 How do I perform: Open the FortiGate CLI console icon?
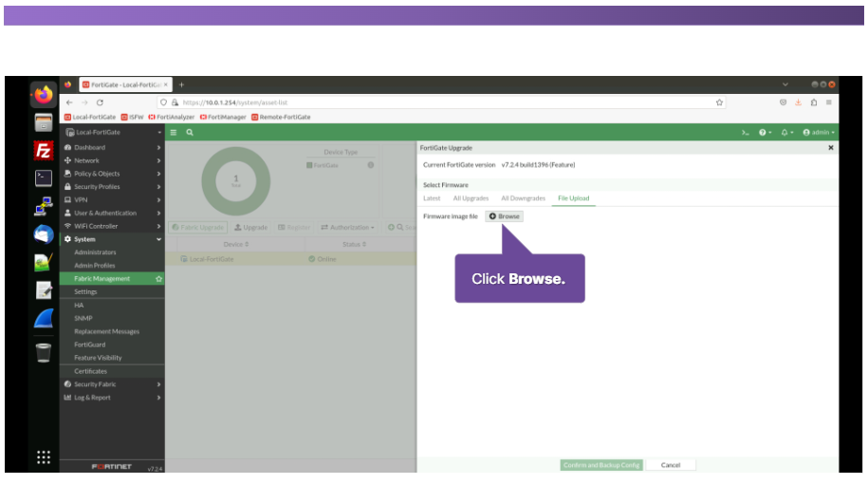[745, 133]
